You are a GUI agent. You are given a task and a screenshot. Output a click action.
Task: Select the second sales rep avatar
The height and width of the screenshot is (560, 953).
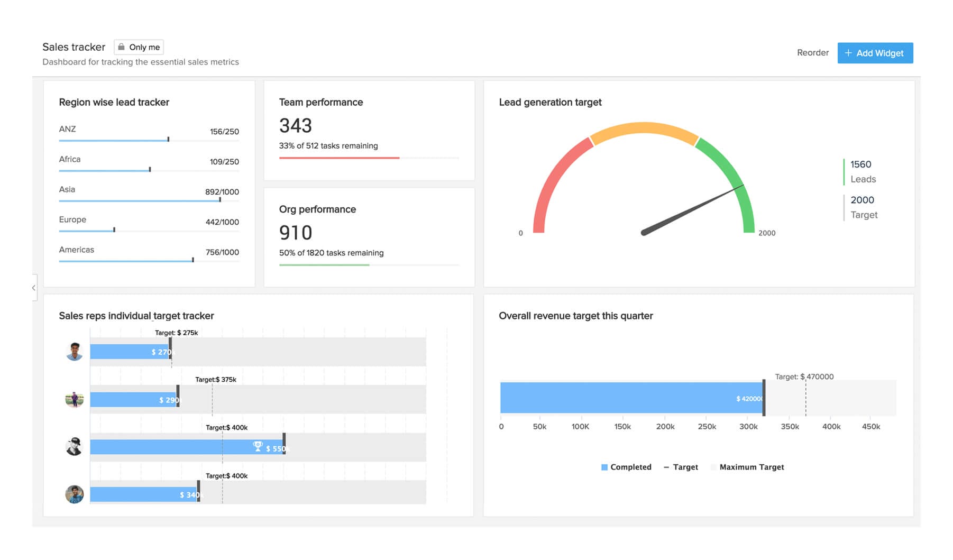(75, 399)
